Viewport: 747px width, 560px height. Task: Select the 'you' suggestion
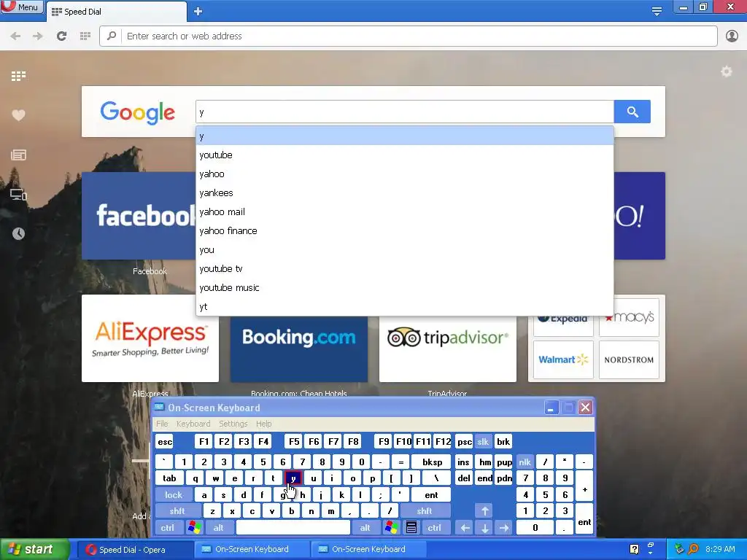point(404,250)
